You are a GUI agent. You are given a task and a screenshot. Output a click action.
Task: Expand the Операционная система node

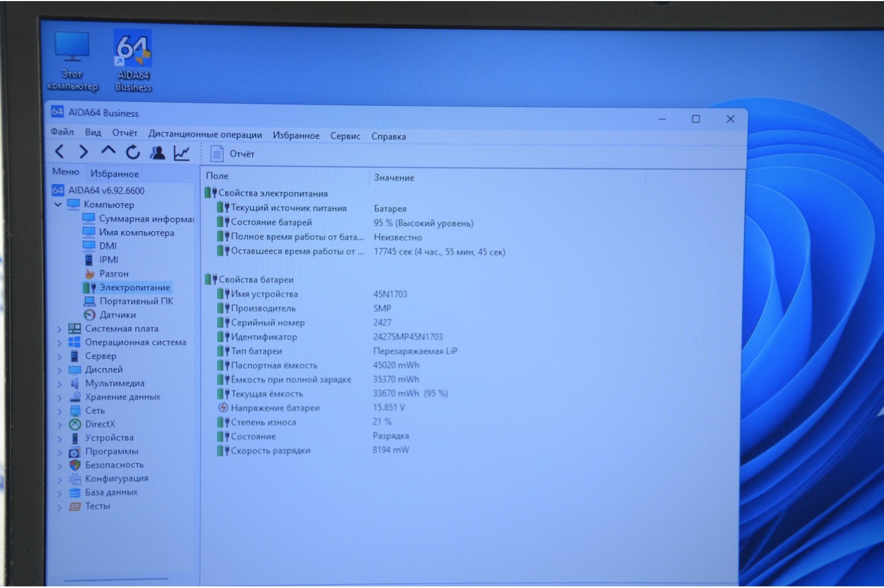click(x=59, y=342)
